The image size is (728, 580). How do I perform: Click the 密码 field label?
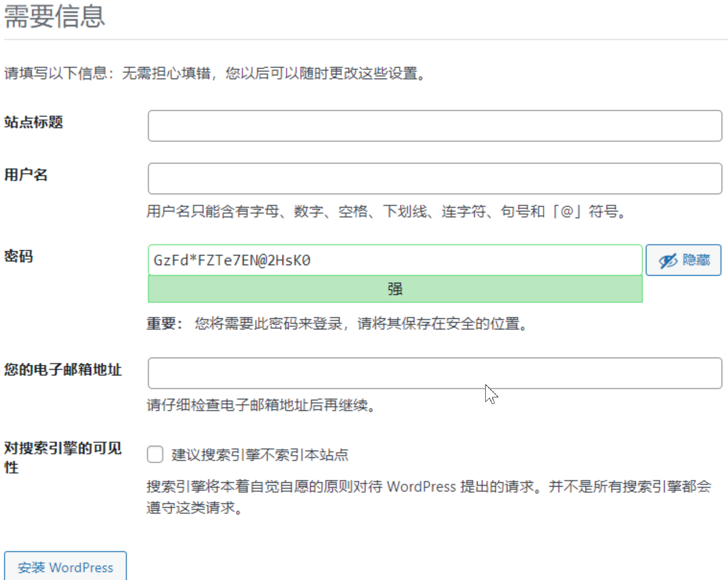(19, 256)
